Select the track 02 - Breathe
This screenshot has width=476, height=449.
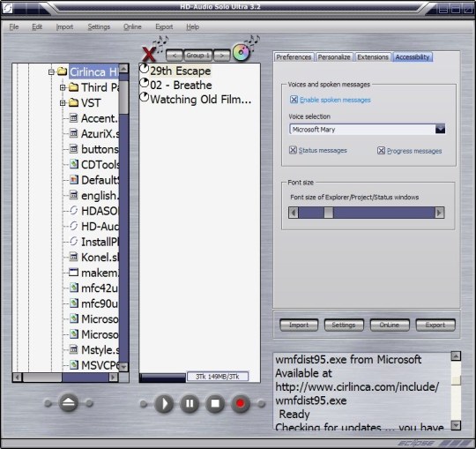[x=181, y=85]
